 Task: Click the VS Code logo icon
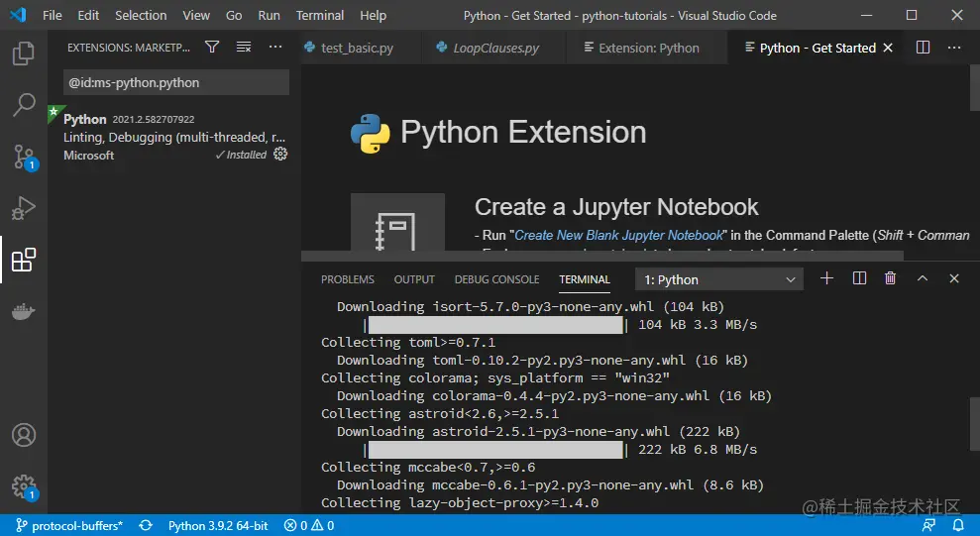pyautogui.click(x=18, y=15)
